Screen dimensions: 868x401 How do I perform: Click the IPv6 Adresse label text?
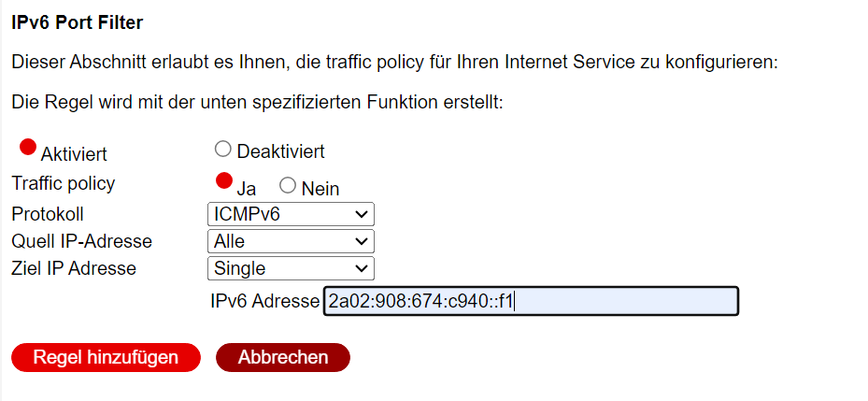click(266, 301)
